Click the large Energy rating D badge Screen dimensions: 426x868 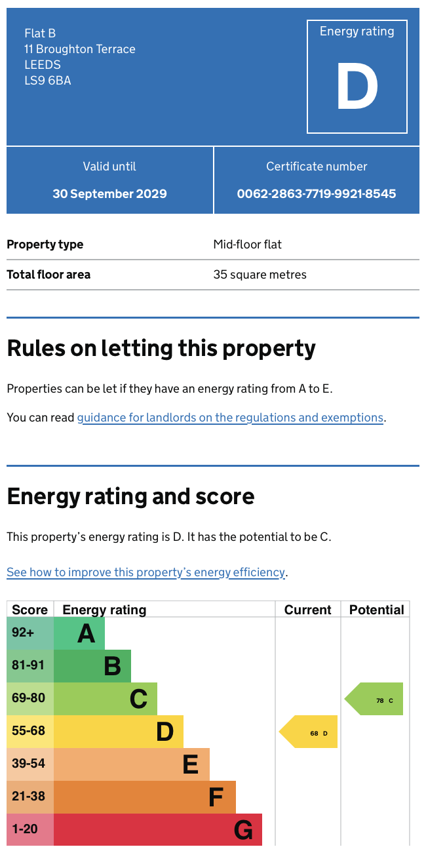click(x=357, y=77)
